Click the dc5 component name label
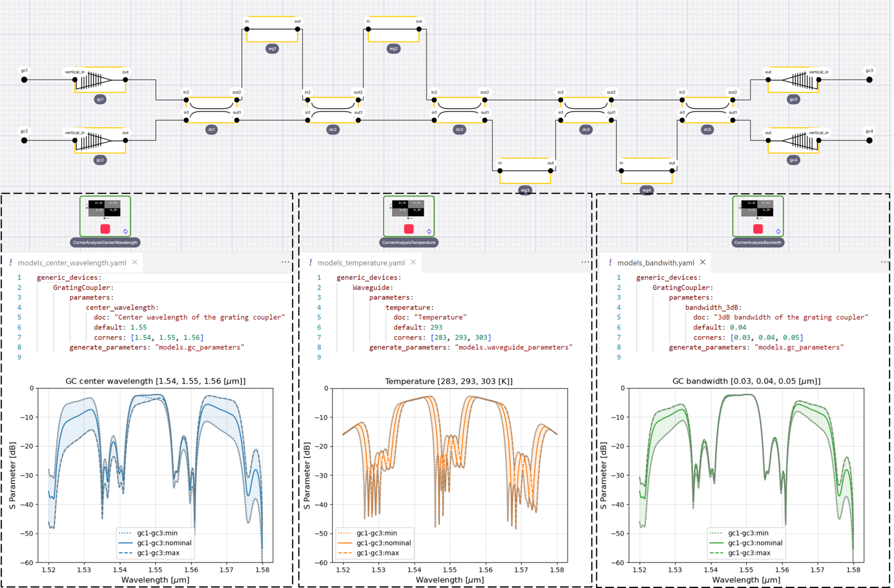 tap(707, 130)
